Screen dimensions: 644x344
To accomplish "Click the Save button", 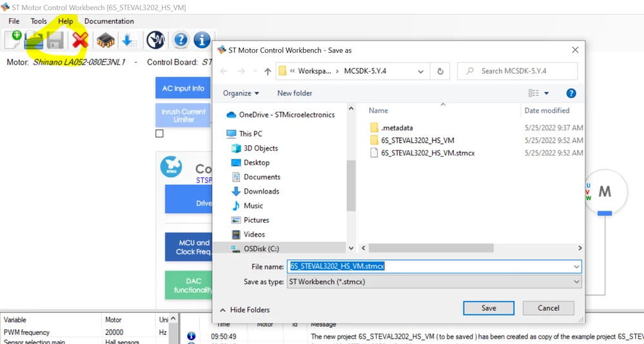I will click(x=489, y=309).
